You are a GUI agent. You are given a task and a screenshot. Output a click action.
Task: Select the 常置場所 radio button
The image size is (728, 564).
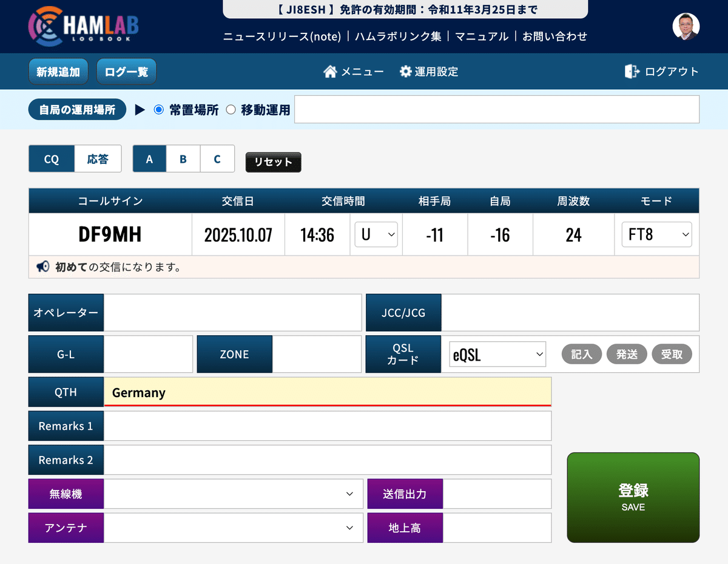(x=158, y=109)
